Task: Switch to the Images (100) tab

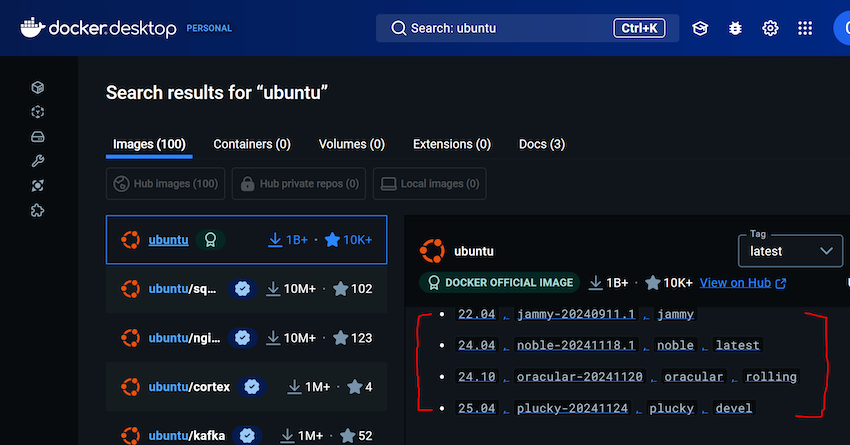Action: tap(149, 144)
